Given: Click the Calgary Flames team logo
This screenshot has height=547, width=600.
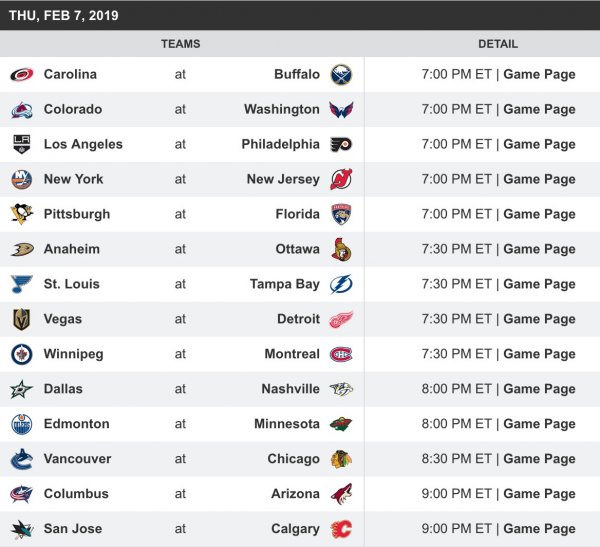Looking at the screenshot, I should click(341, 529).
